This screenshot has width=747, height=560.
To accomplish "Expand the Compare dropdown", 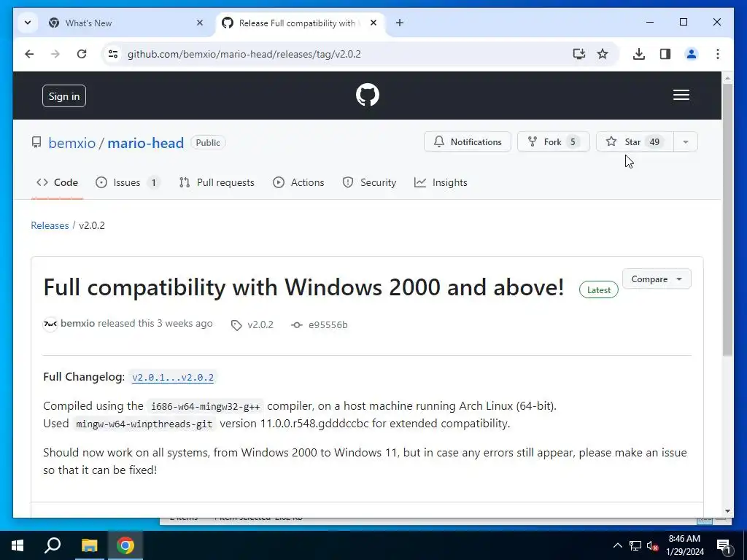I will pyautogui.click(x=657, y=279).
